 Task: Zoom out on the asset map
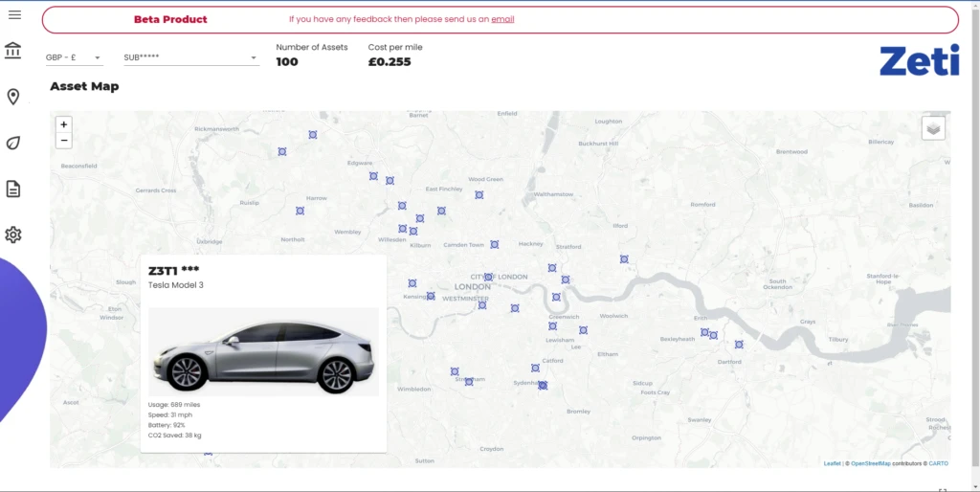64,140
